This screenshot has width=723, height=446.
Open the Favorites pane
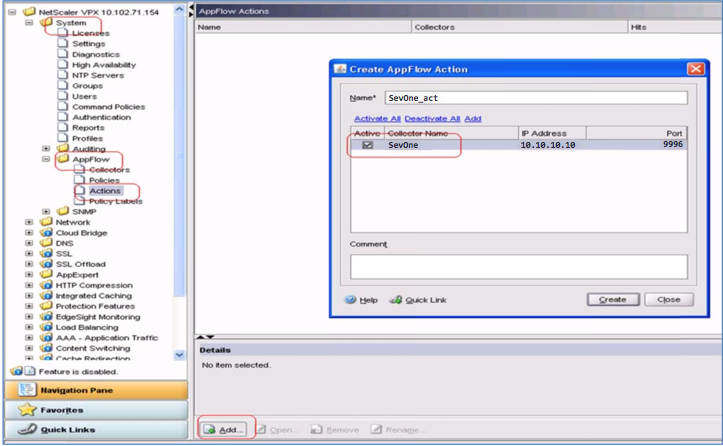coord(96,410)
